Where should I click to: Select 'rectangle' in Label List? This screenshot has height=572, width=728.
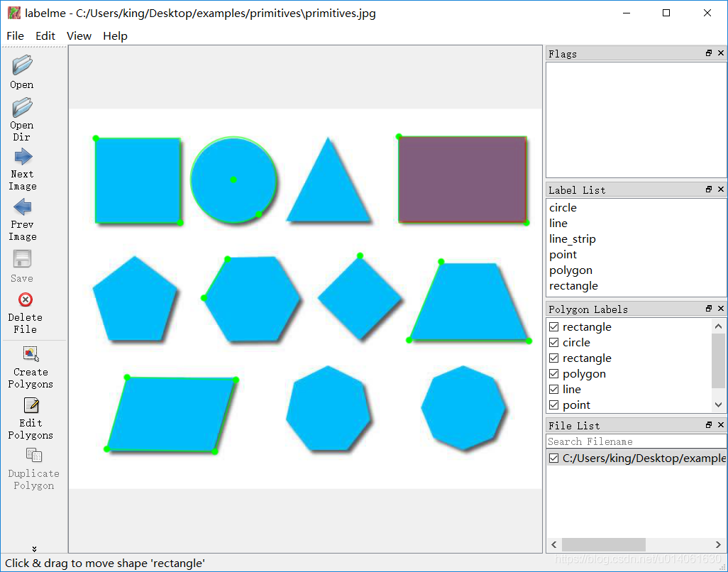click(x=573, y=286)
